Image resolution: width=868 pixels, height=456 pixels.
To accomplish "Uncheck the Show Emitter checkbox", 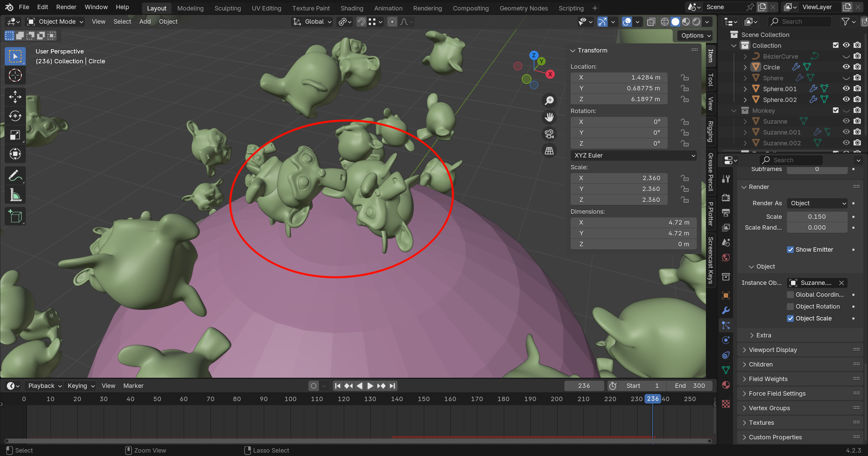I will click(790, 250).
